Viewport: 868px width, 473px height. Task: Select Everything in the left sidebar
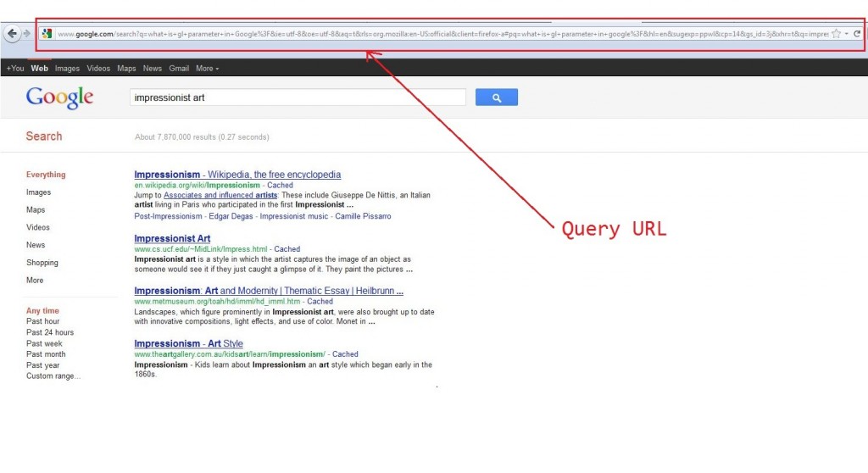(46, 175)
